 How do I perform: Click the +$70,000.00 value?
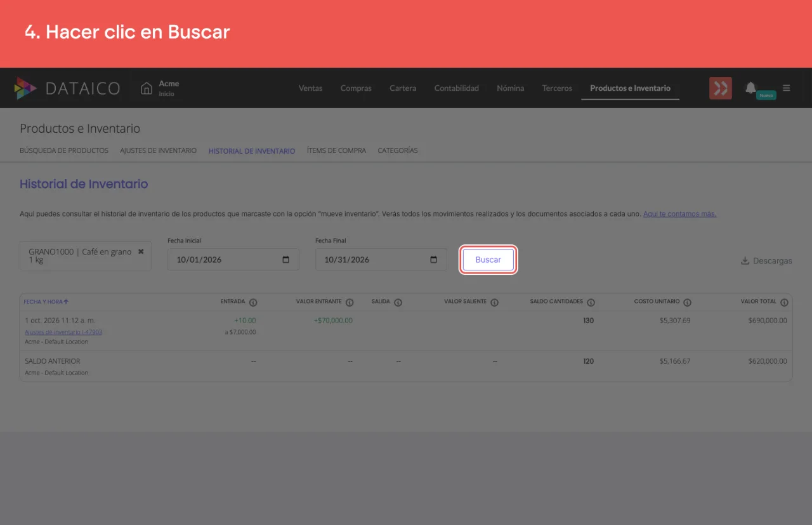(x=333, y=321)
